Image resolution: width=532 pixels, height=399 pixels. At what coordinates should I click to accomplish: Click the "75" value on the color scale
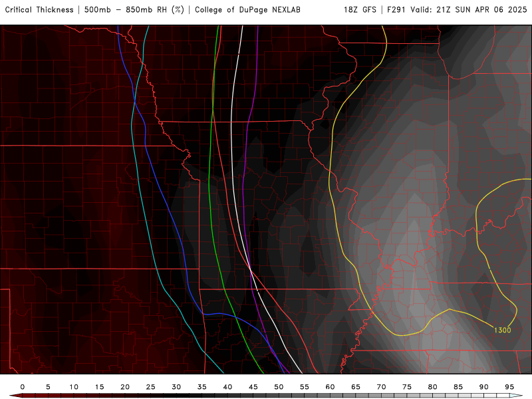pyautogui.click(x=407, y=387)
